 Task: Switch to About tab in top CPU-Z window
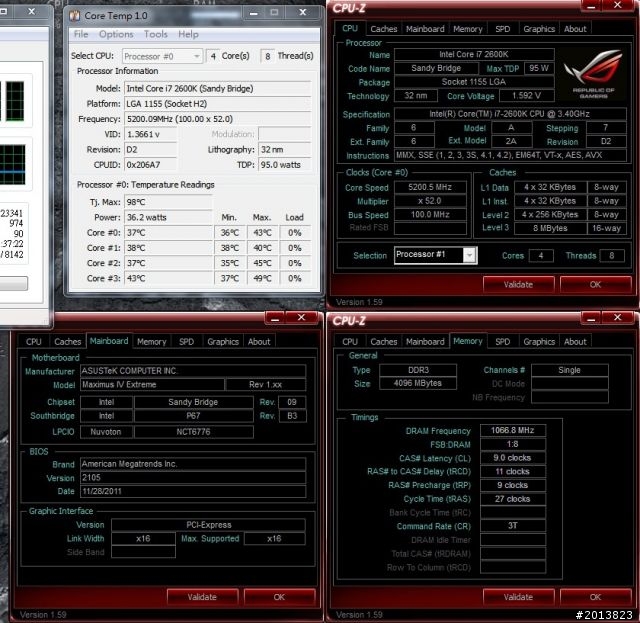(575, 29)
